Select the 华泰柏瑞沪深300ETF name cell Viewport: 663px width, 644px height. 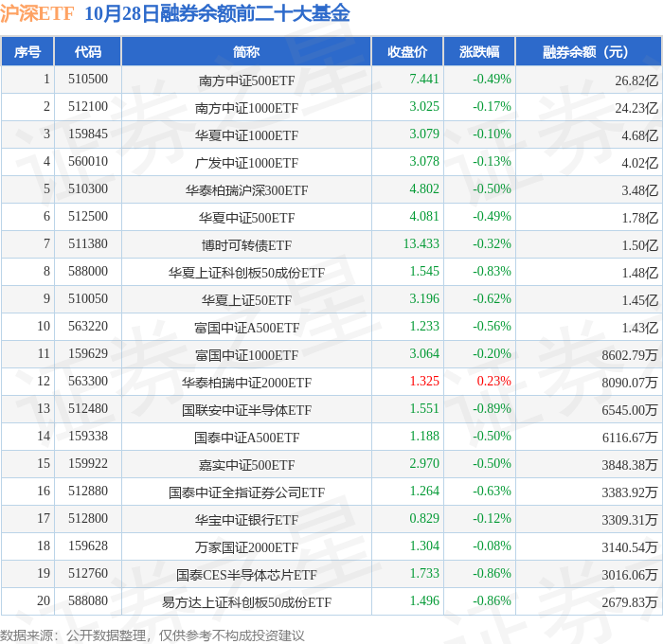click(x=246, y=189)
